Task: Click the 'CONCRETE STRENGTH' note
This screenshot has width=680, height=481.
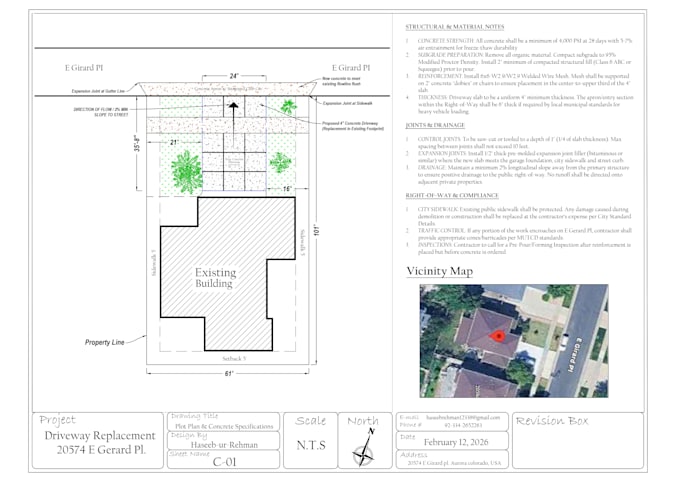Action: click(525, 44)
